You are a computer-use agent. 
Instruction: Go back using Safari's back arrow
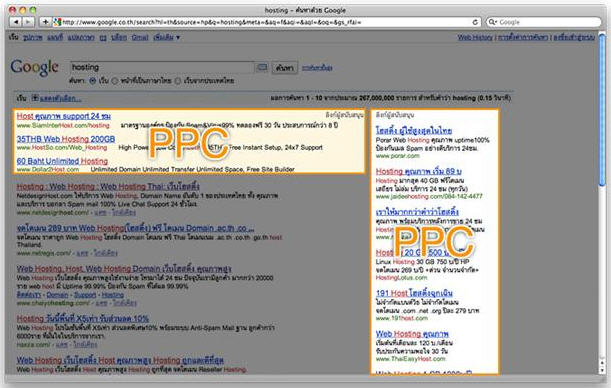(x=16, y=22)
